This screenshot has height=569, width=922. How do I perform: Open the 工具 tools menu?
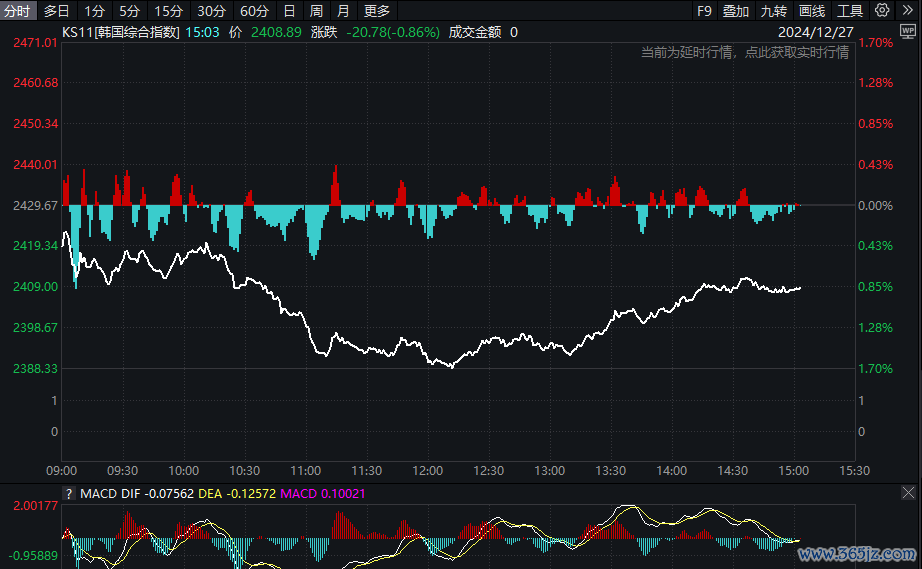pos(850,11)
